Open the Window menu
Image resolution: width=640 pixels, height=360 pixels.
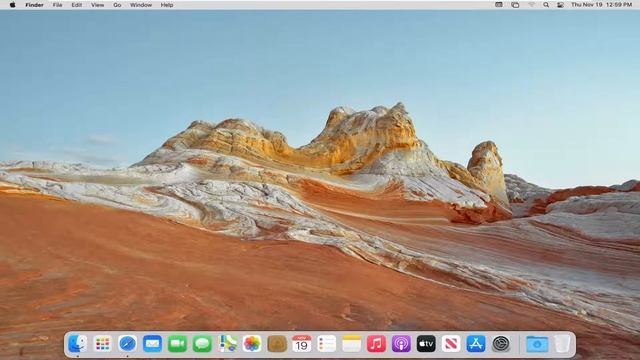(141, 5)
